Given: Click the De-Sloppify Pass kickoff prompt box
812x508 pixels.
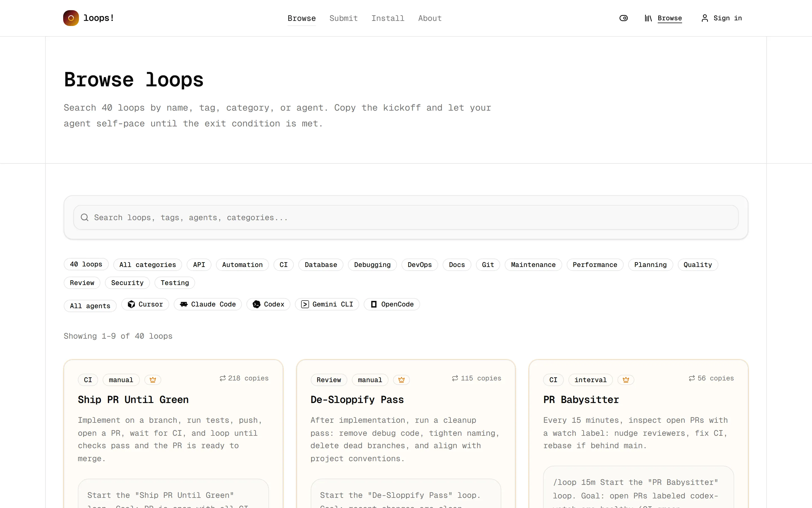Looking at the screenshot, I should pos(406,494).
